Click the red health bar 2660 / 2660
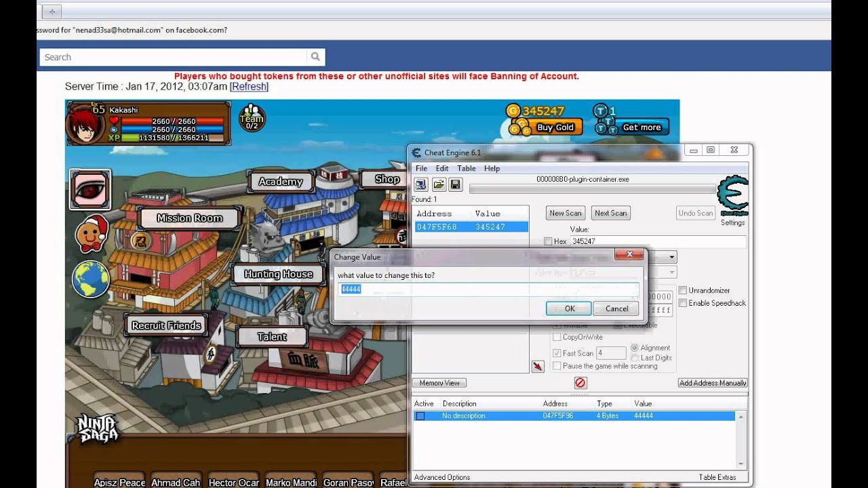This screenshot has width=868, height=488. 172,121
